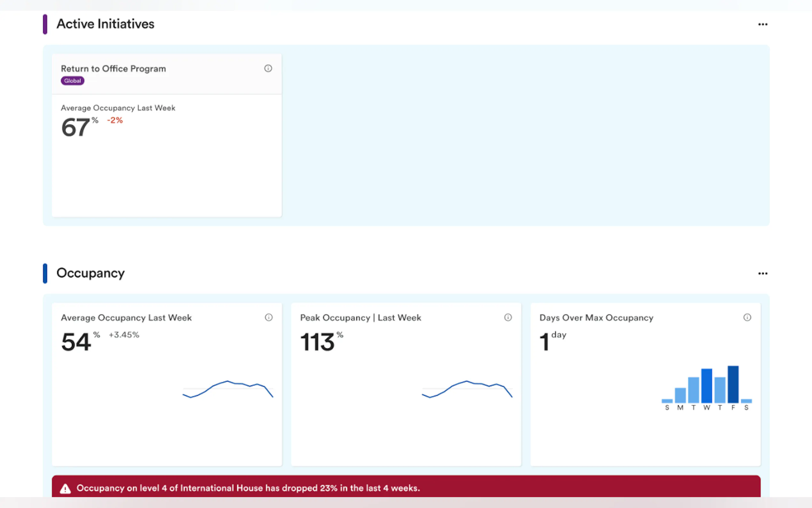The height and width of the screenshot is (508, 812).
Task: Open the Return to Office Program title
Action: 113,69
